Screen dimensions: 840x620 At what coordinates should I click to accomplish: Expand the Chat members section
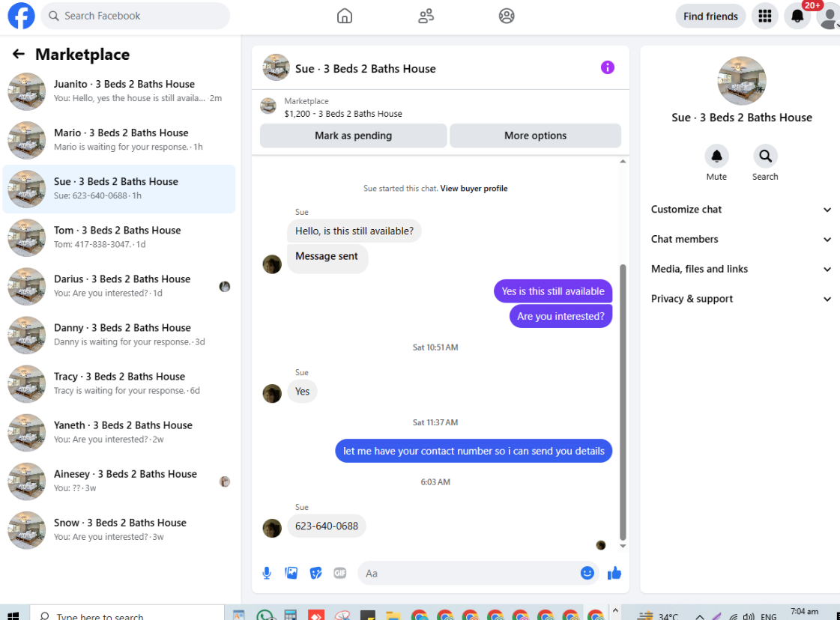pos(741,240)
